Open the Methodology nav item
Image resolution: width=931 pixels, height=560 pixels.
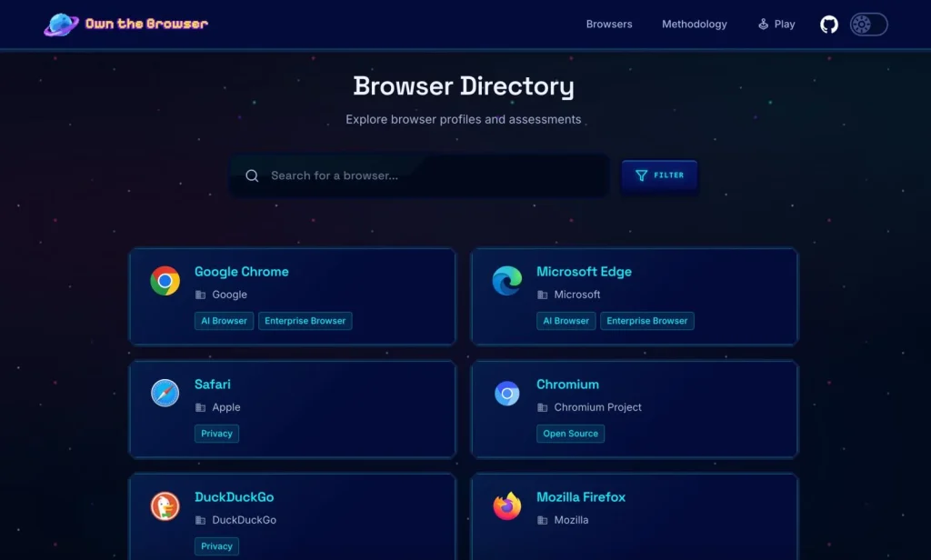[x=694, y=25]
